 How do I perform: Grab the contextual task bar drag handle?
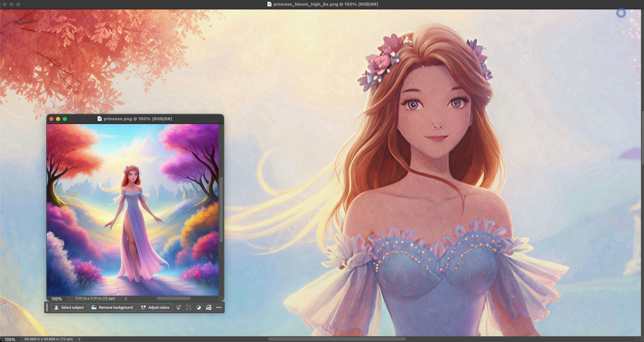(x=47, y=307)
